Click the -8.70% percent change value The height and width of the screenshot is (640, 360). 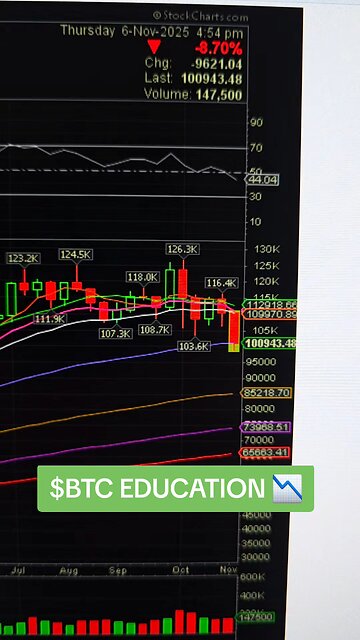[219, 49]
